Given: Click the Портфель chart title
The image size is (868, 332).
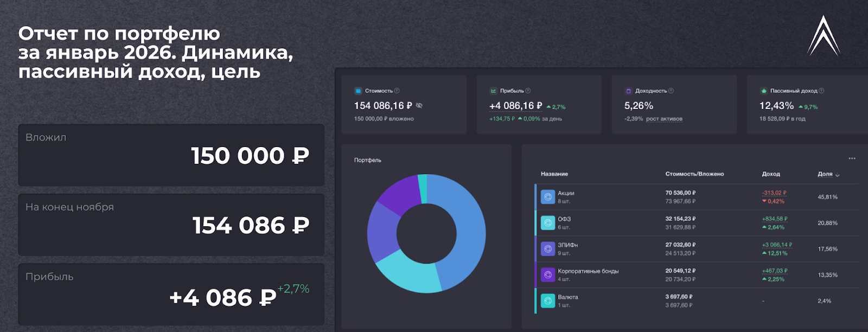Looking at the screenshot, I should click(x=368, y=160).
